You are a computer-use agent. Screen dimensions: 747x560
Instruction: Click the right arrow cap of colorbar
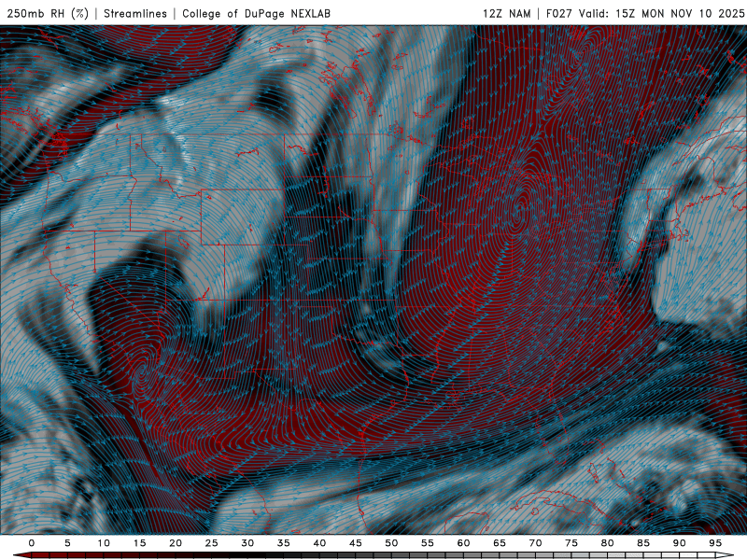[x=726, y=555]
